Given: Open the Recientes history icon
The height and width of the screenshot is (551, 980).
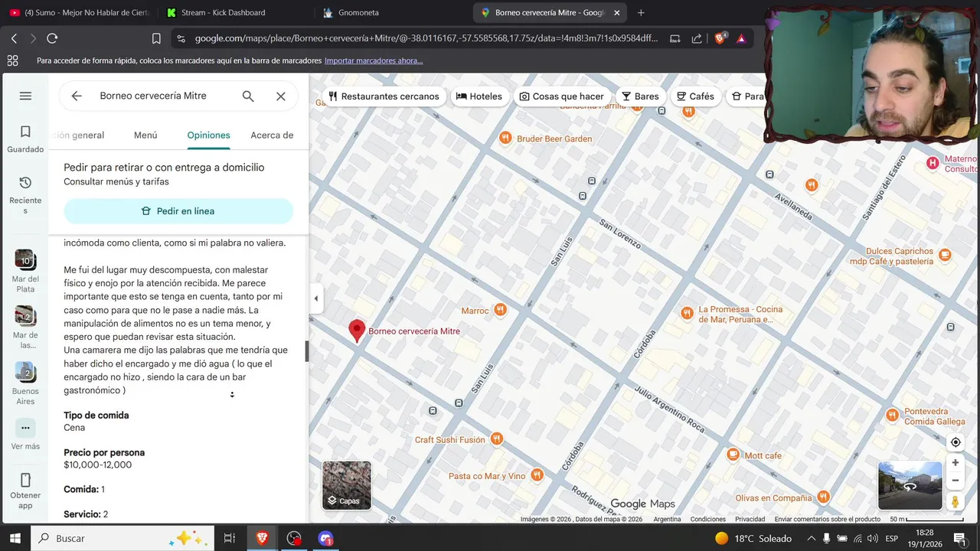Looking at the screenshot, I should 25,183.
